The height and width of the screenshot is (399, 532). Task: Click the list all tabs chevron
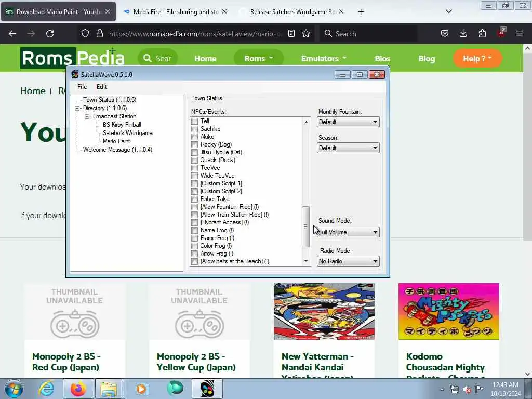pyautogui.click(x=448, y=11)
